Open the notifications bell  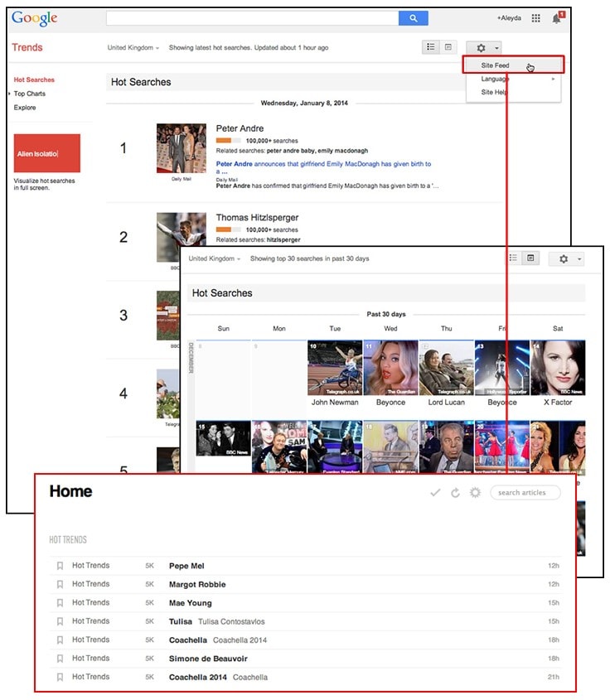(556, 18)
